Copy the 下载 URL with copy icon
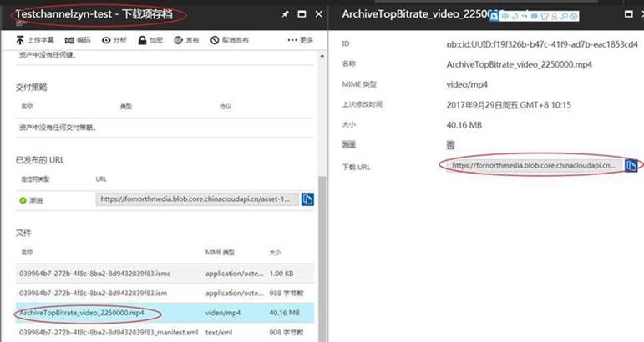The width and height of the screenshot is (644, 342). tap(631, 165)
